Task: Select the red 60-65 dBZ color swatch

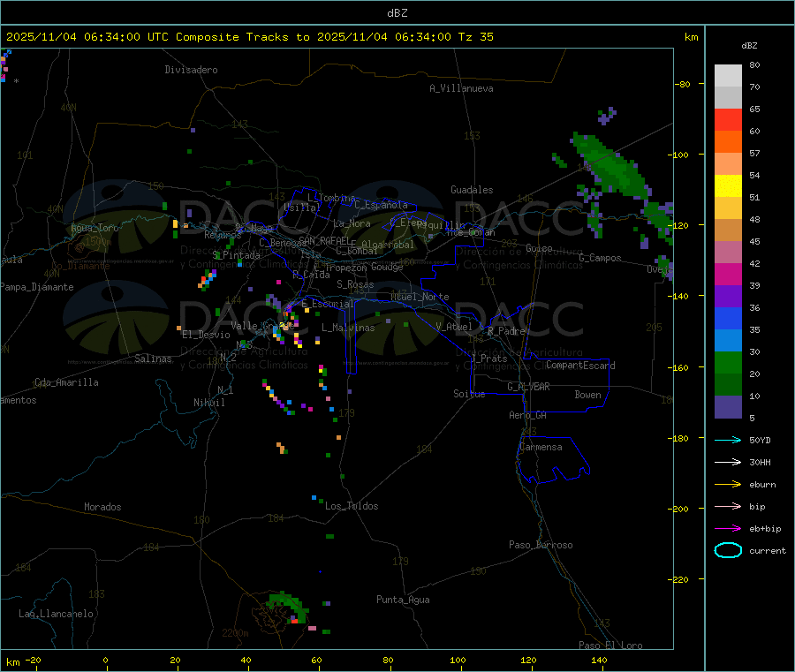Action: pyautogui.click(x=728, y=119)
